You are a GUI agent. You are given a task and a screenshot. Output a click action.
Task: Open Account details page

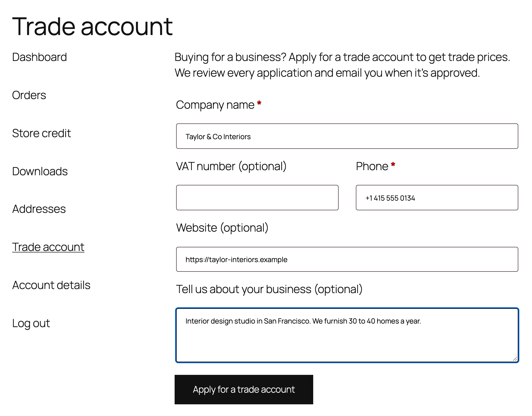coord(51,285)
